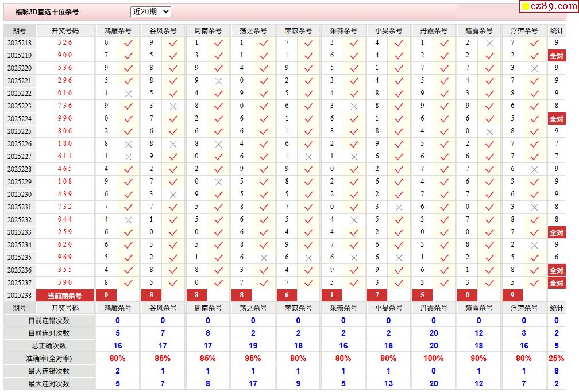Click the 目前连对次数 value 12 under 薤露杀号

pyautogui.click(x=479, y=333)
